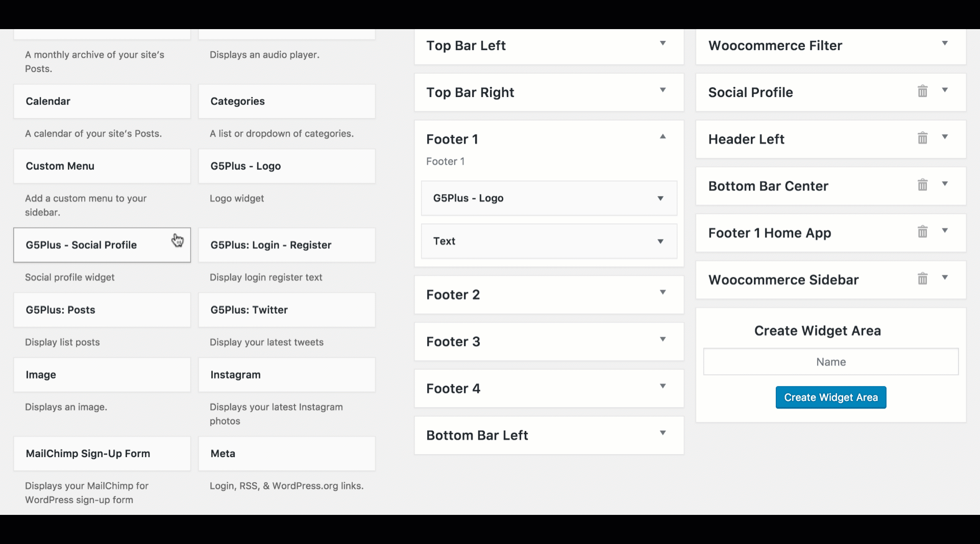
Task: Trash the Woocommerce Sidebar widget area
Action: click(922, 279)
